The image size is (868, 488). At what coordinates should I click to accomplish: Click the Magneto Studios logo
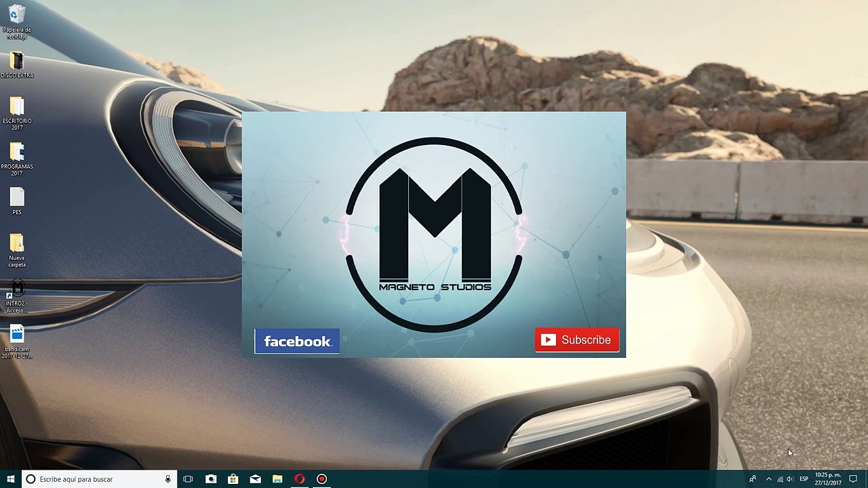(x=434, y=235)
